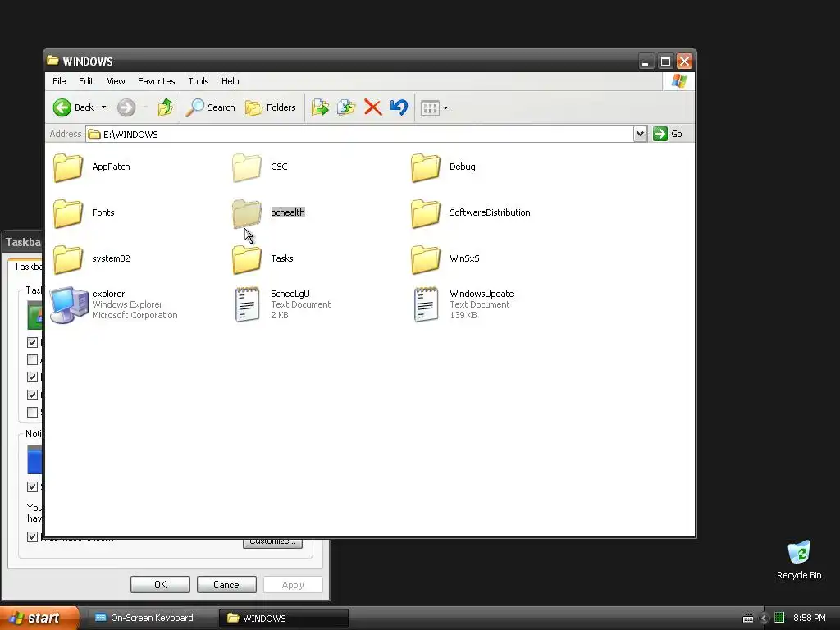Select the AppPatch folder icon
The width and height of the screenshot is (840, 630).
(x=68, y=167)
